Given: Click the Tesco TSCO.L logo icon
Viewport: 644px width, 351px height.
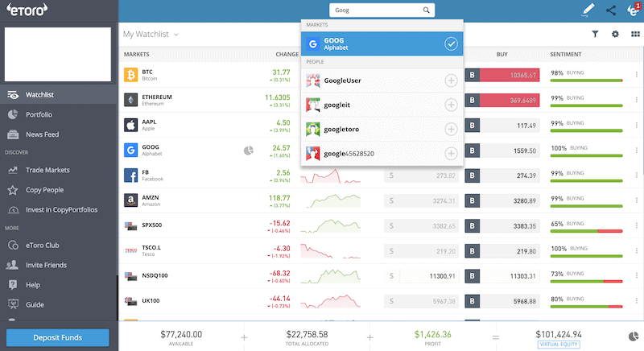Looking at the screenshot, I should pyautogui.click(x=131, y=250).
